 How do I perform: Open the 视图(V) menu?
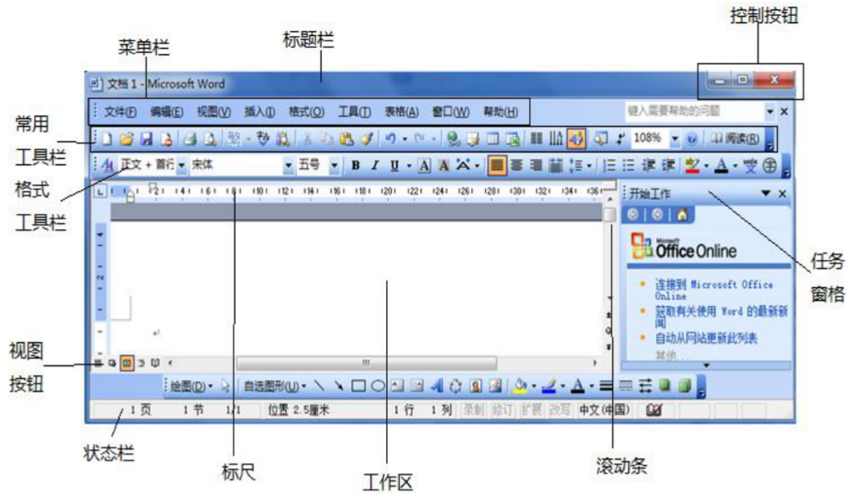[x=214, y=112]
